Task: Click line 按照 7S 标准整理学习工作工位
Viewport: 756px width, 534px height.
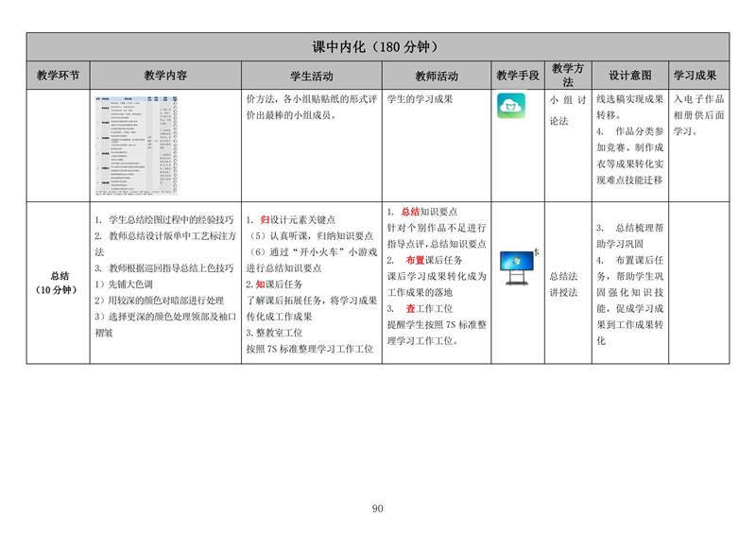Action: point(310,349)
